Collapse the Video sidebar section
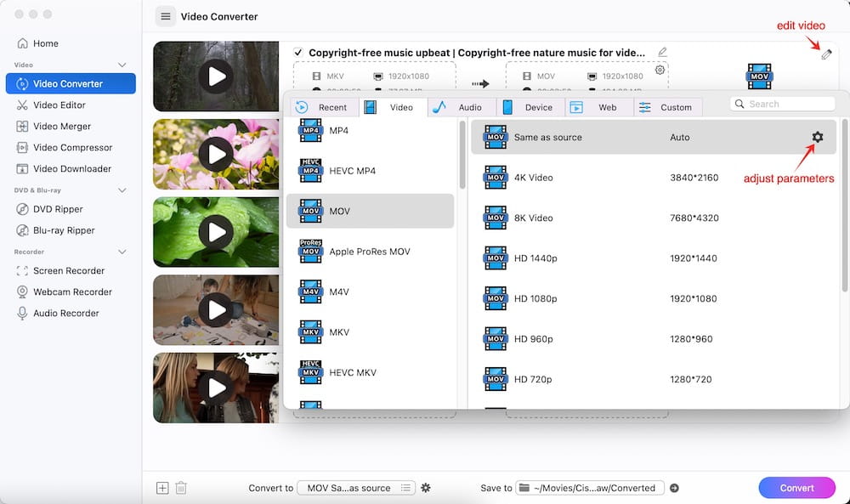The image size is (850, 504). [122, 65]
